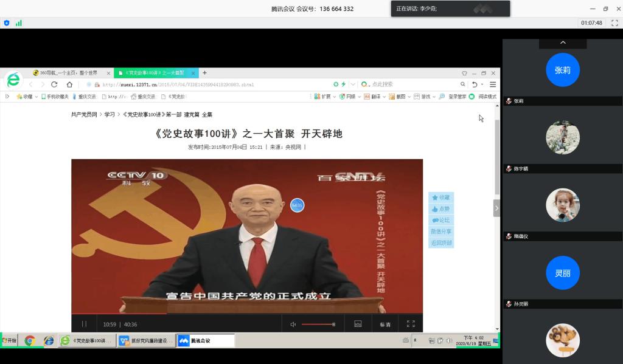Show hidden tray icons arrow
The image size is (623, 364).
tap(415, 340)
